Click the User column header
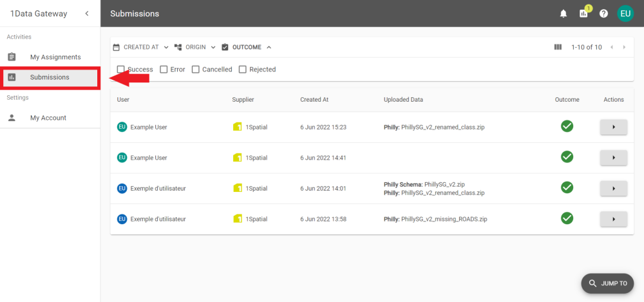The image size is (644, 302). pyautogui.click(x=123, y=99)
